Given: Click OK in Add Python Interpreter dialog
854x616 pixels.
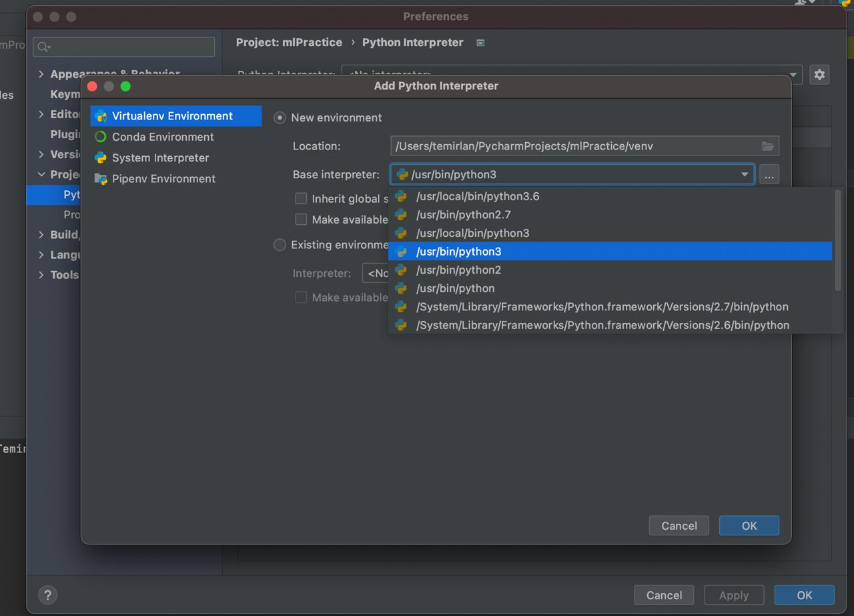Looking at the screenshot, I should (749, 526).
